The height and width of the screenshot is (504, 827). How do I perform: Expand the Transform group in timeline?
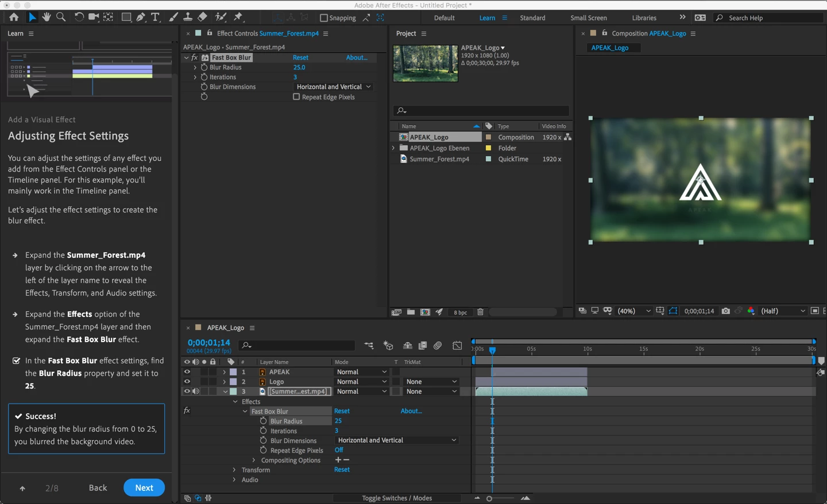pyautogui.click(x=234, y=470)
